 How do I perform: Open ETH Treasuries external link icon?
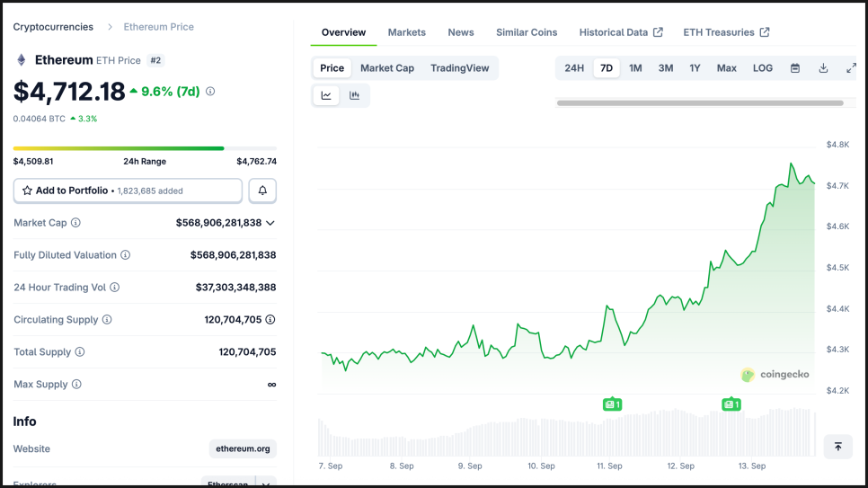pyautogui.click(x=765, y=32)
